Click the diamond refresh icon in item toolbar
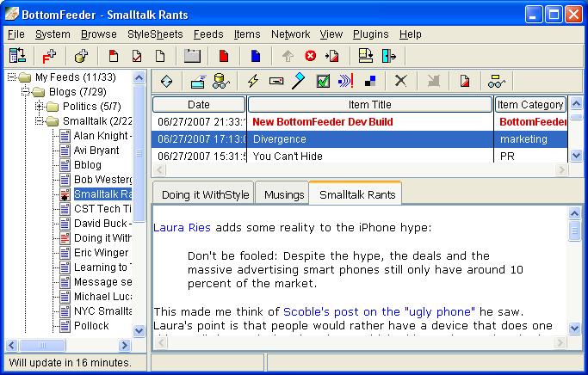The image size is (588, 375). [x=166, y=81]
